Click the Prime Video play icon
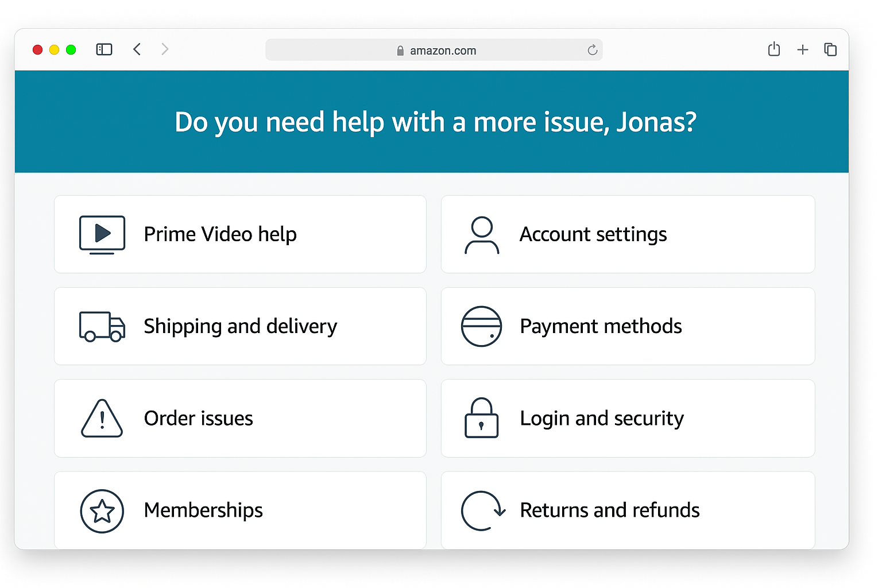 [102, 234]
